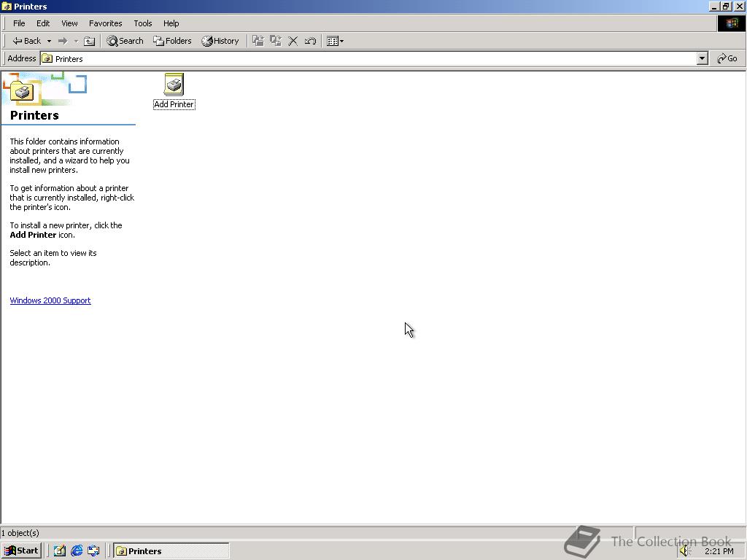Go up one folder level
The height and width of the screenshot is (560, 747).
point(89,41)
